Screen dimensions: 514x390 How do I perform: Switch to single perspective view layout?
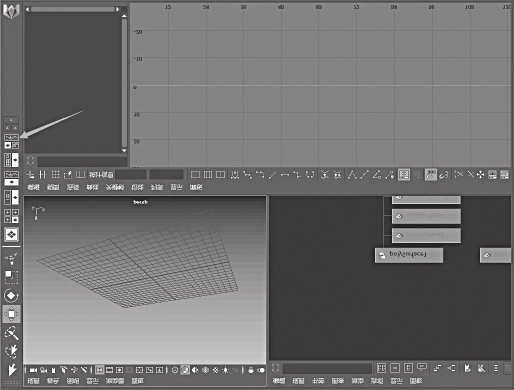12,235
